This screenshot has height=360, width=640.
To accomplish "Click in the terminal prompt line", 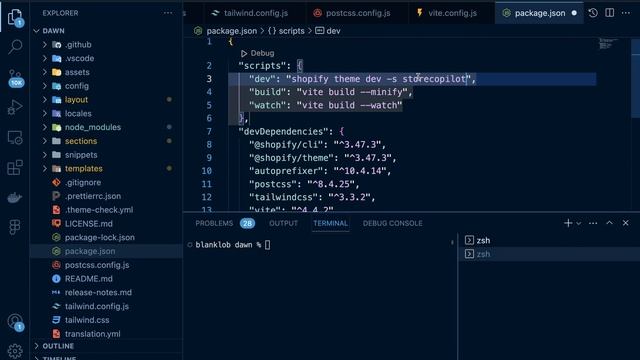I will pos(233,245).
